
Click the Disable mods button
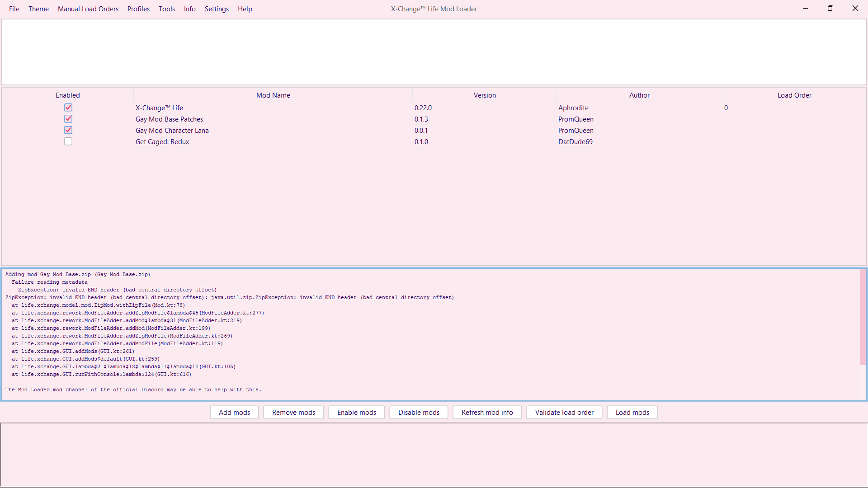[419, 412]
